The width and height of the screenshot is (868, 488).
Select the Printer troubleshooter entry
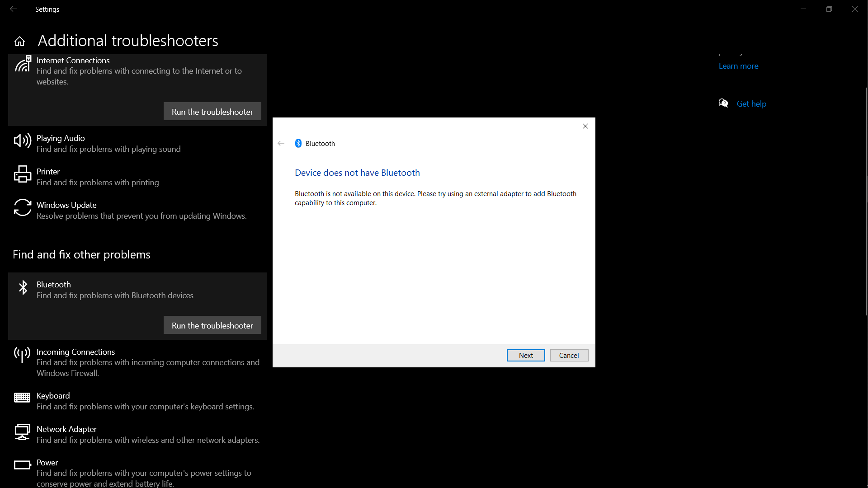[137, 177]
